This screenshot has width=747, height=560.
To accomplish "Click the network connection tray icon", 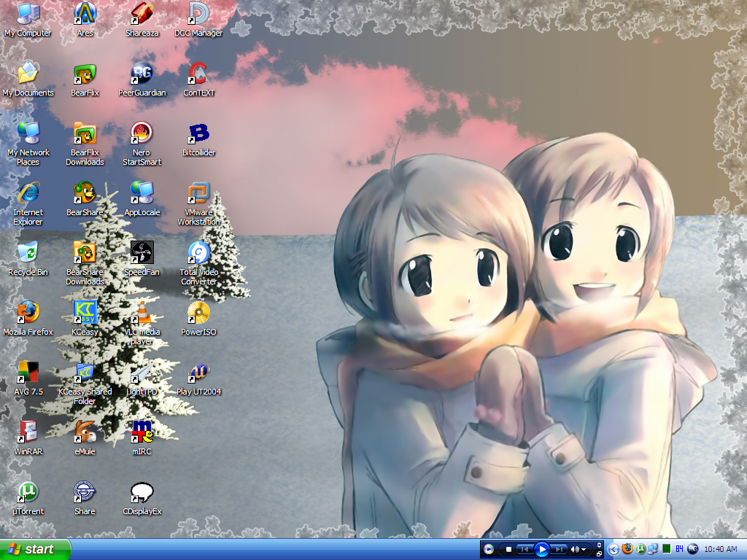I will click(653, 550).
